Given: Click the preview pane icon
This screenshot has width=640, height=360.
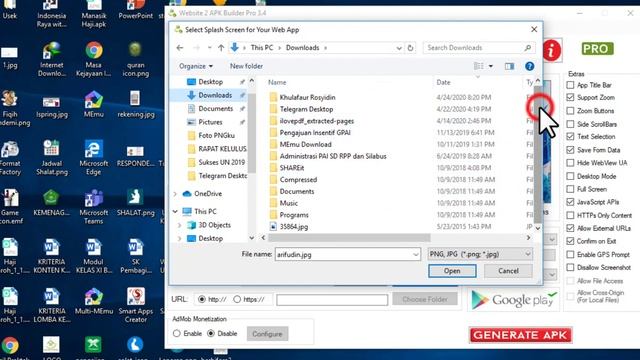Looking at the screenshot, I should click(x=509, y=66).
